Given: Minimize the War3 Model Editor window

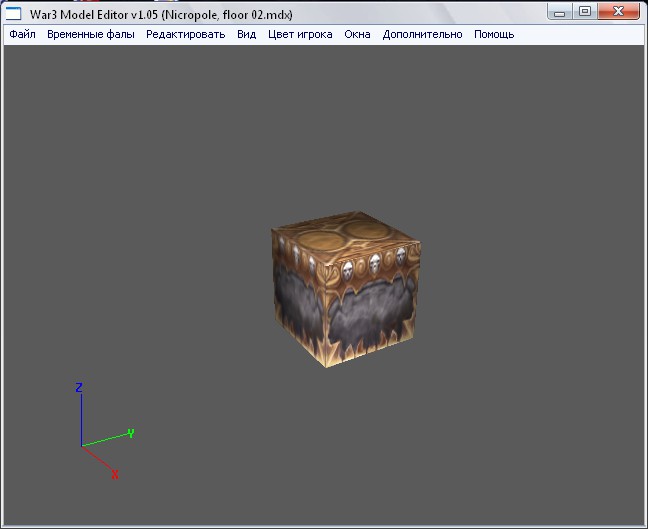Looking at the screenshot, I should [x=560, y=12].
